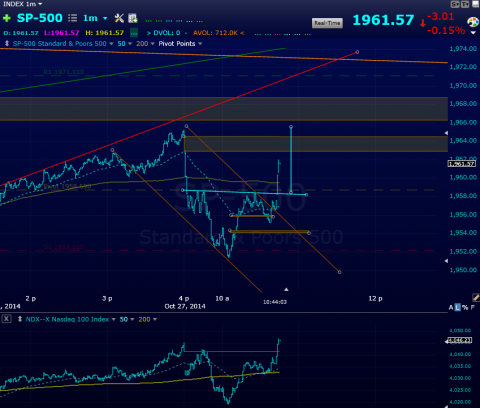Click the pencil drawing icon above axis
The image size is (480, 408).
(x=476, y=297)
